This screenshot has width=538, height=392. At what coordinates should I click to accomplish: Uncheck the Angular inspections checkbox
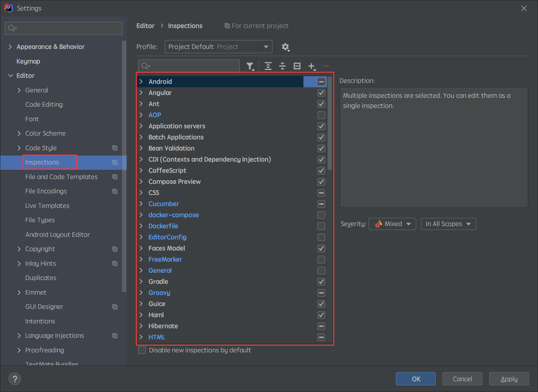321,93
